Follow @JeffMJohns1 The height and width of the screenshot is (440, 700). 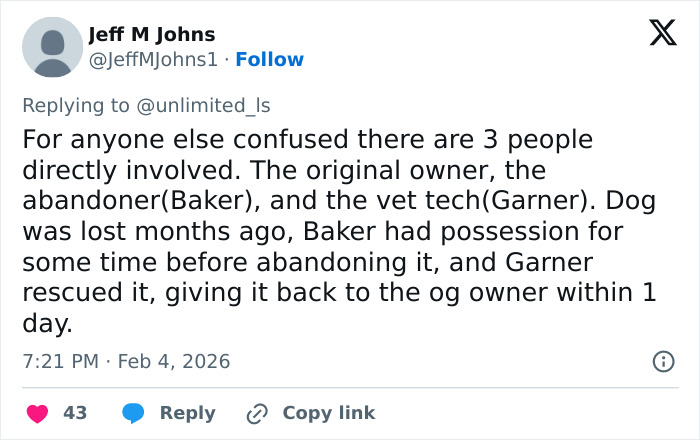[269, 60]
